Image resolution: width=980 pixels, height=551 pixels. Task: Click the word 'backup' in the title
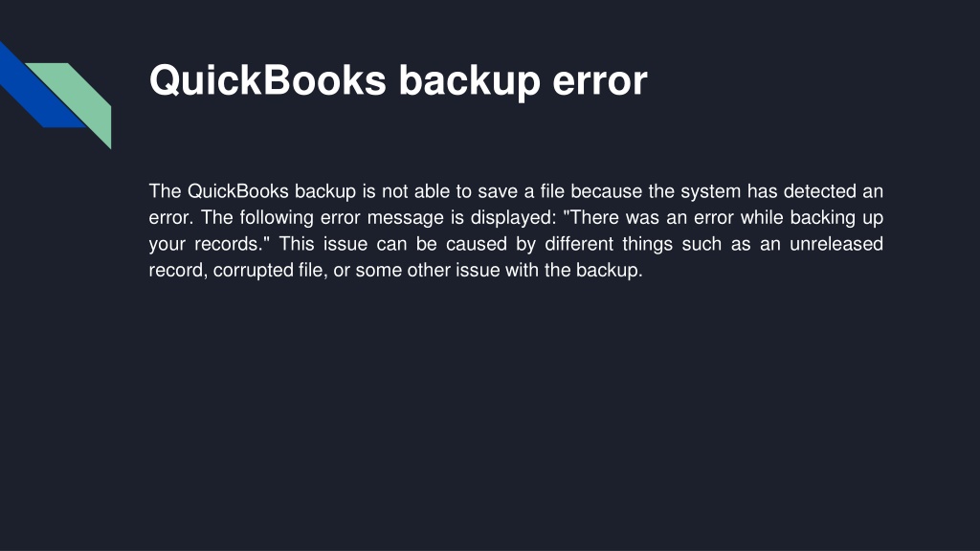tap(469, 80)
